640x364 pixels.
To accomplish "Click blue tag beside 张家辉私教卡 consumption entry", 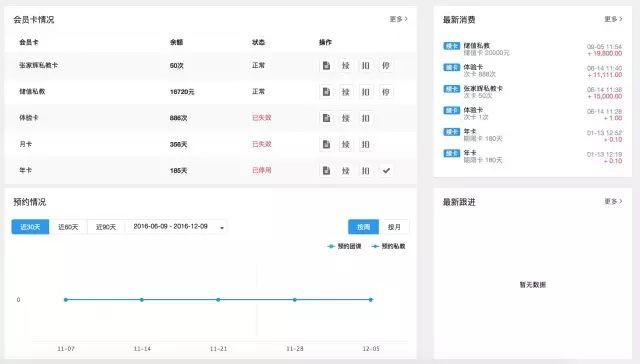I will [x=451, y=89].
